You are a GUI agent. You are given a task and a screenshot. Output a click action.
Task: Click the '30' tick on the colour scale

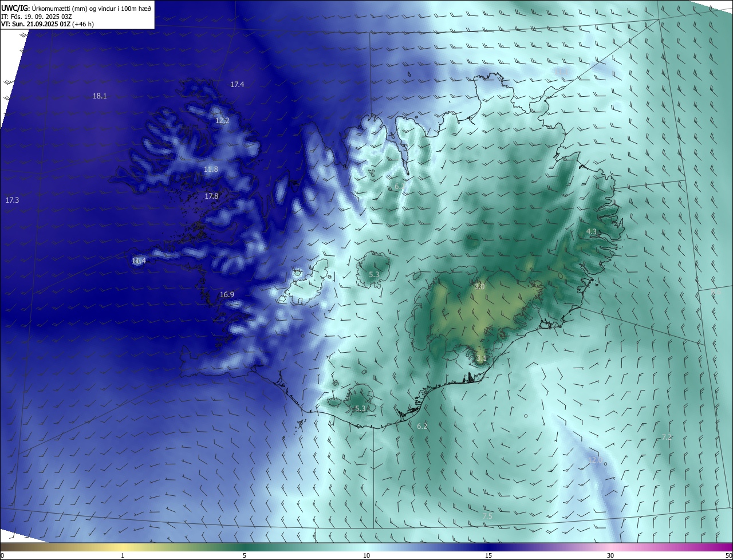point(610,555)
